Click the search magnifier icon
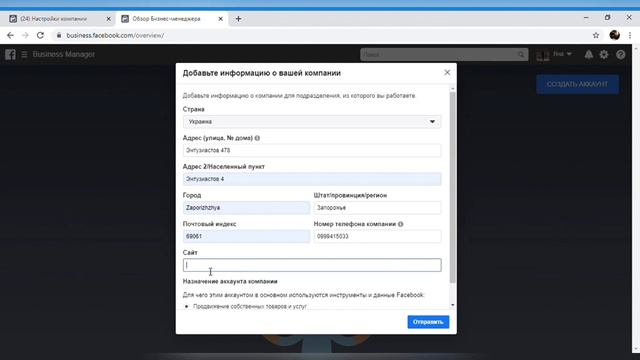The width and height of the screenshot is (640, 360). point(521,54)
